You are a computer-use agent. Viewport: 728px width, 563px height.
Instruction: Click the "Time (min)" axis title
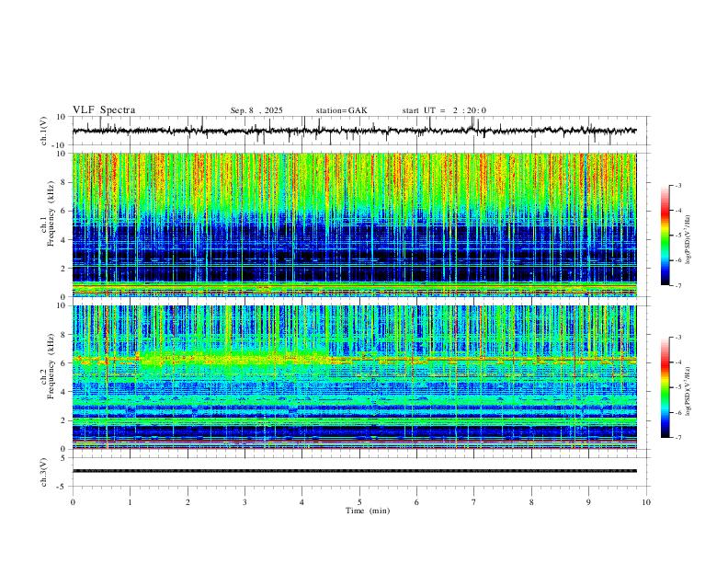(368, 511)
